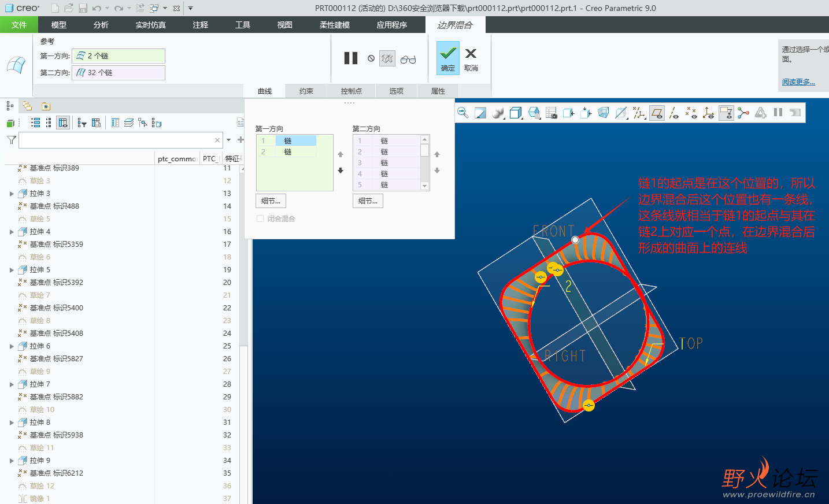
Task: Switch to the 选项 tab
Action: (x=397, y=91)
